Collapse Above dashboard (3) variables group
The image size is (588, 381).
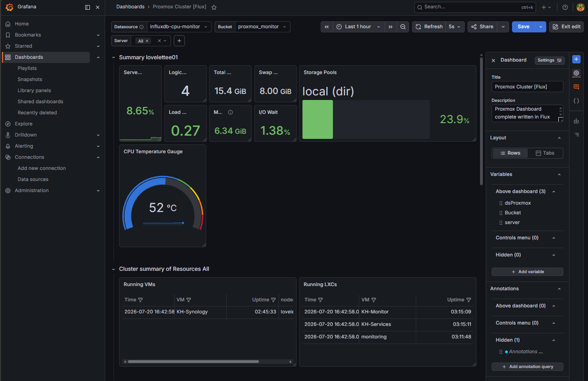click(554, 192)
